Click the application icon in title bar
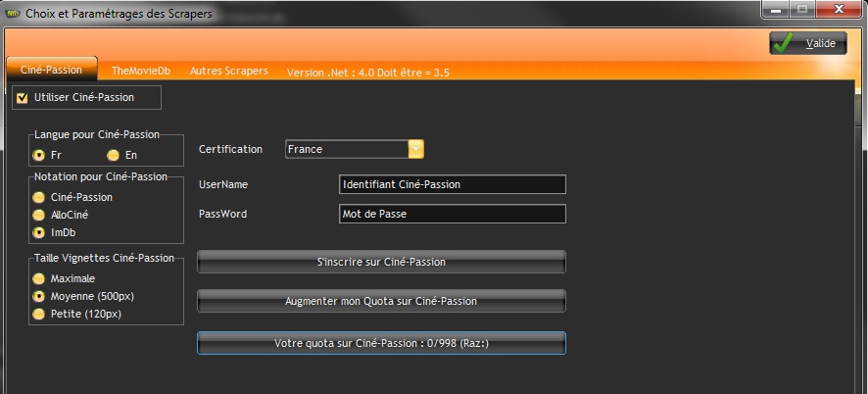Image resolution: width=868 pixels, height=394 pixels. pos(11,14)
